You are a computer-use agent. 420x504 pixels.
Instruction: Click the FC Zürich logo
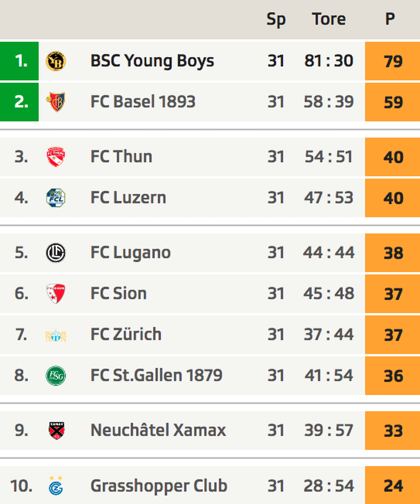point(56,335)
